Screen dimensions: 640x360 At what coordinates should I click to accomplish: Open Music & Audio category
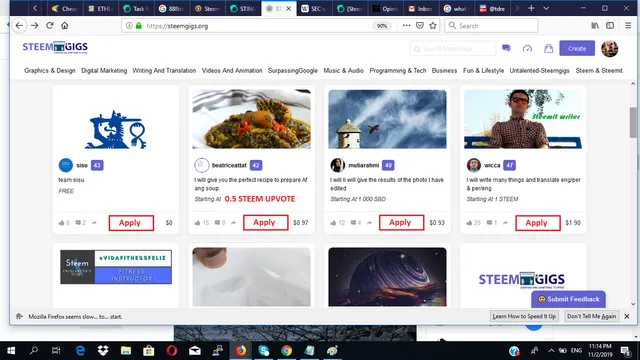(x=343, y=71)
